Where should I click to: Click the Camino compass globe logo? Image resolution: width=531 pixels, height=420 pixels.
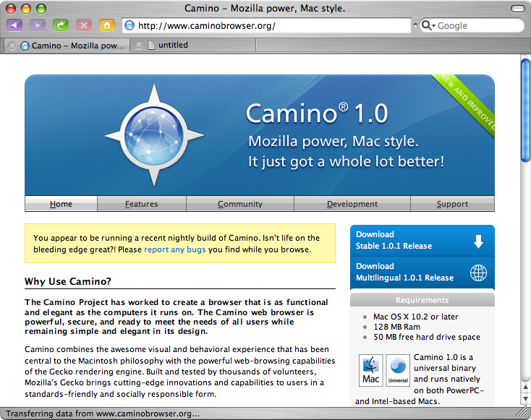pos(154,135)
